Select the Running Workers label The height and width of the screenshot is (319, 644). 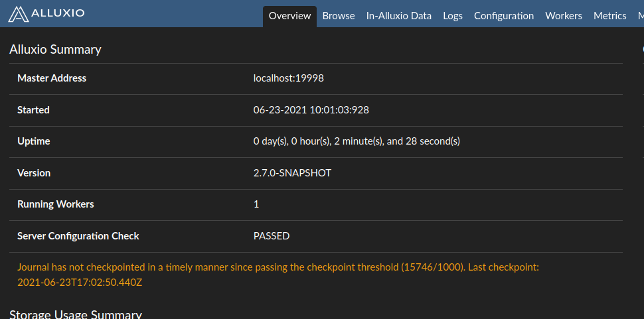coord(56,204)
